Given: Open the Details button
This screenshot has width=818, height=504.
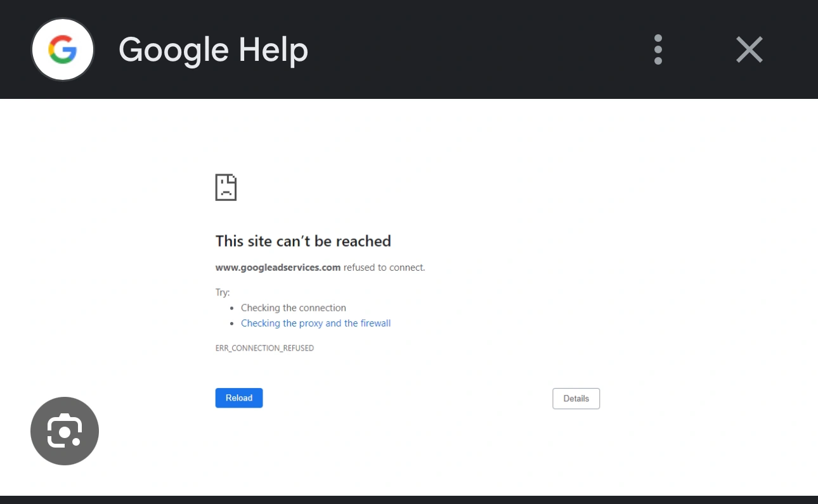Looking at the screenshot, I should (x=576, y=399).
